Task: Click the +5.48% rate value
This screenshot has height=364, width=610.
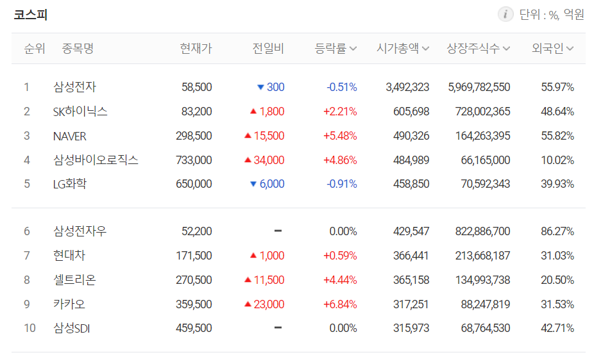Action: point(340,136)
